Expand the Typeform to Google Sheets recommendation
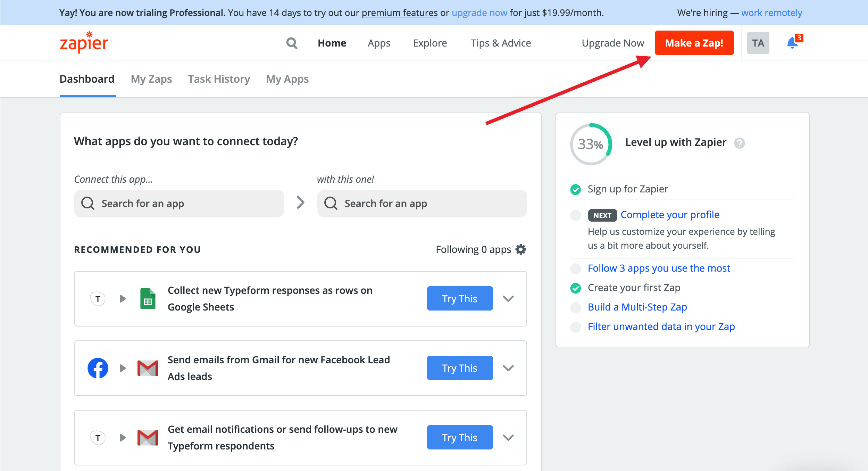This screenshot has width=868, height=471. pyautogui.click(x=508, y=299)
